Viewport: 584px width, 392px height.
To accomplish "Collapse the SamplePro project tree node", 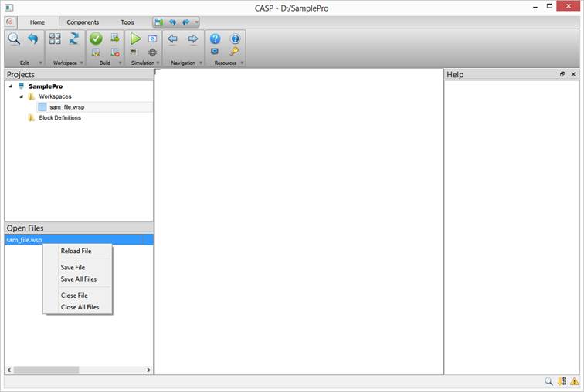I will click(x=11, y=86).
